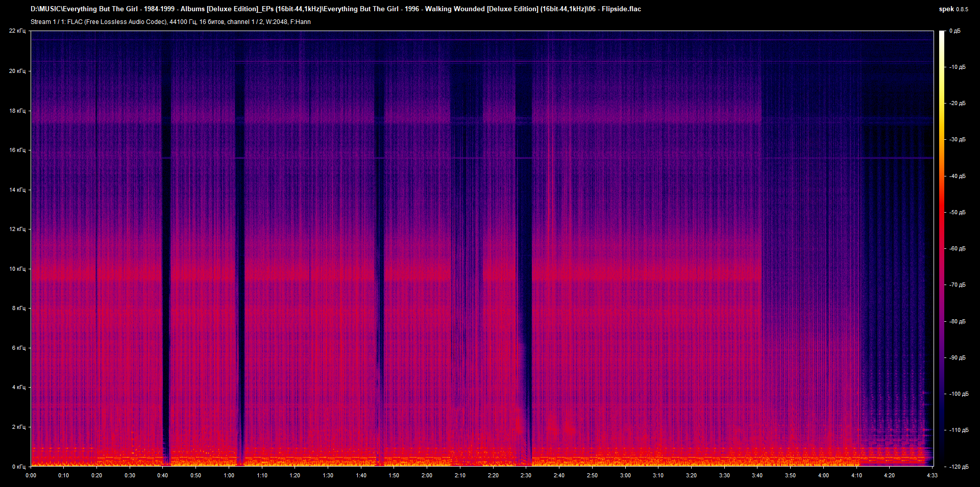Pick the 0:10 time axis label

(63, 475)
